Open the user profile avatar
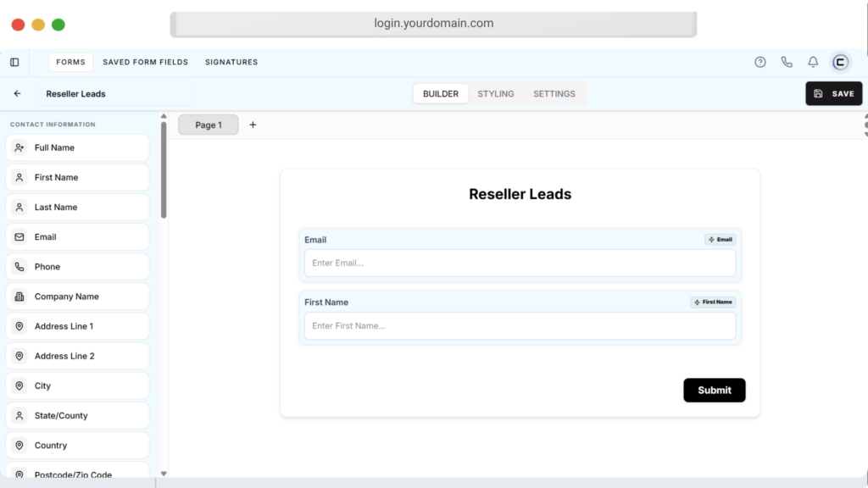The image size is (868, 488). pyautogui.click(x=840, y=62)
